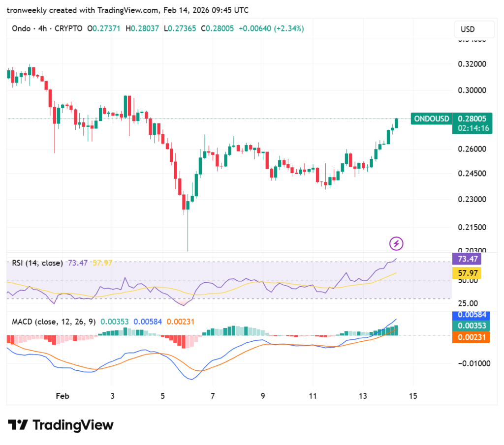504x445 pixels.
Task: Open the USD currency selector
Action: [x=474, y=29]
